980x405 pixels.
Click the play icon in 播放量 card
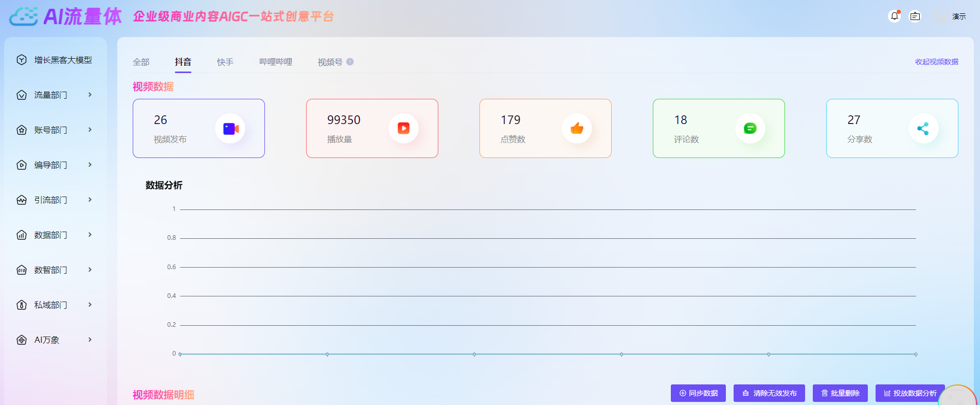point(404,128)
